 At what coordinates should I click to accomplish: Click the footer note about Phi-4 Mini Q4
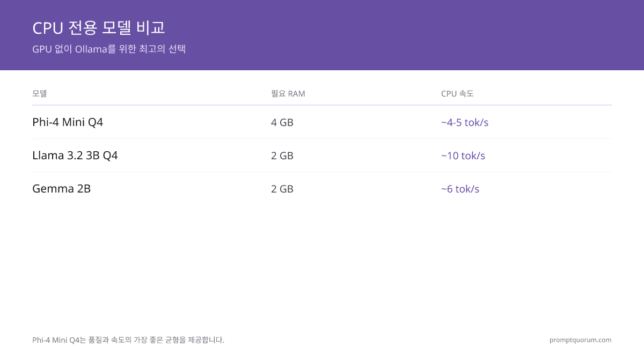[x=128, y=339]
